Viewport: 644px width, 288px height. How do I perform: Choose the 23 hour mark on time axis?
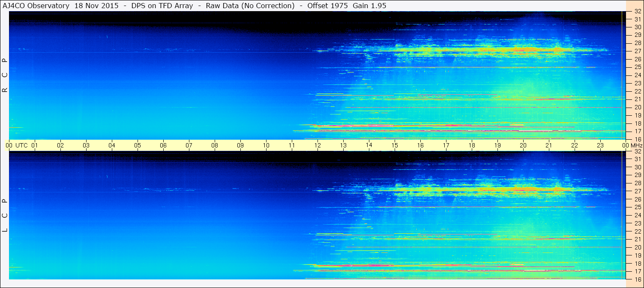tap(600, 145)
